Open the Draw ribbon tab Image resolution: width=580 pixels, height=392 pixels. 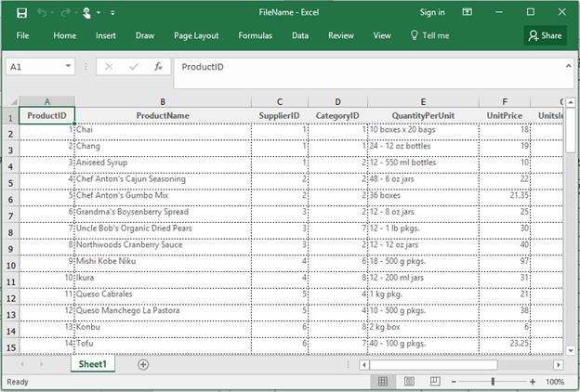[145, 35]
